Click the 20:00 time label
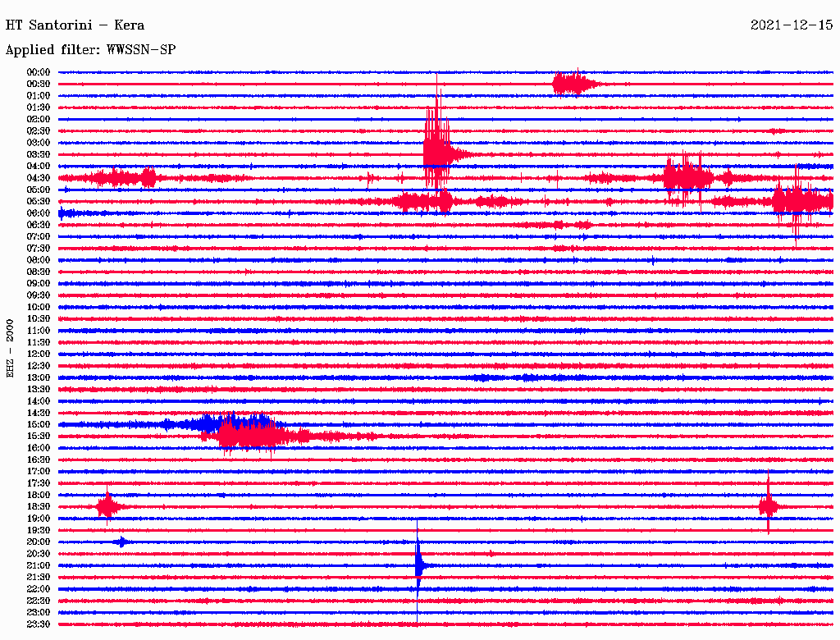 pos(39,542)
